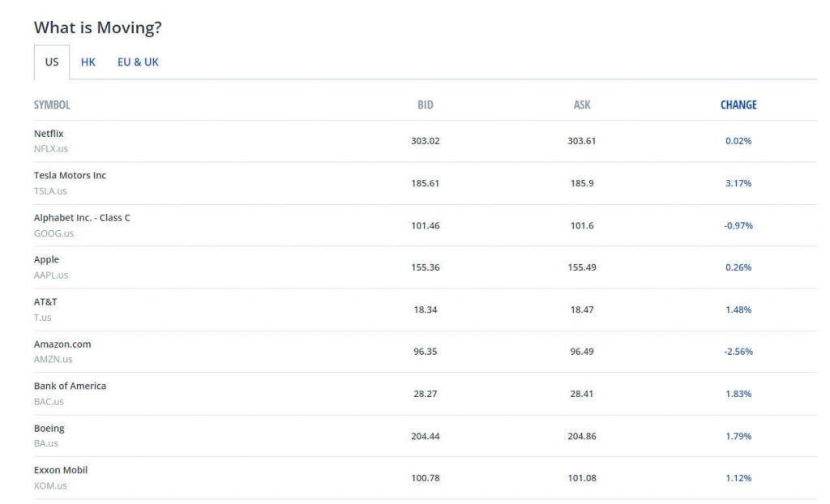Image resolution: width=830 pixels, height=504 pixels.
Task: Click the SYMBOL column header
Action: [52, 105]
